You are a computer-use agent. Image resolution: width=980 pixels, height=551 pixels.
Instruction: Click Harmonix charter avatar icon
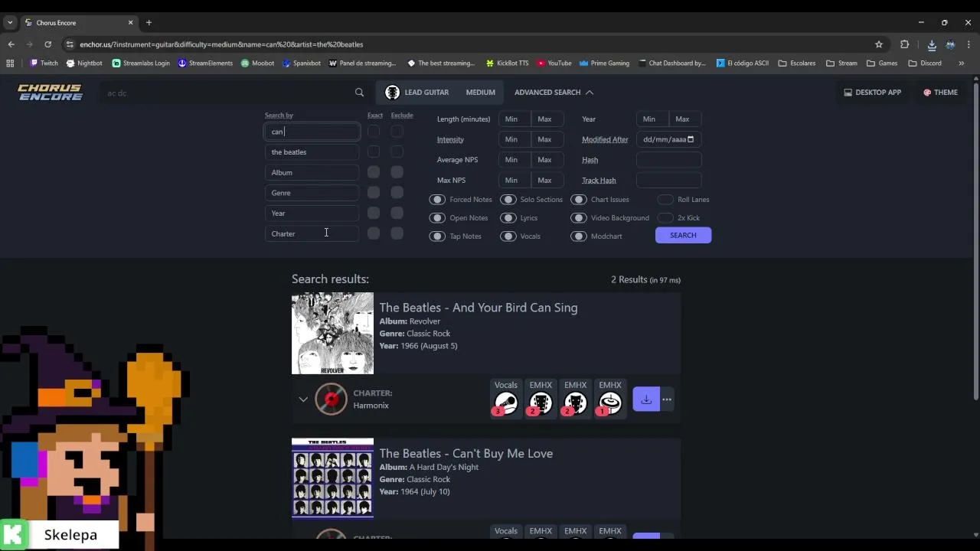pos(332,399)
